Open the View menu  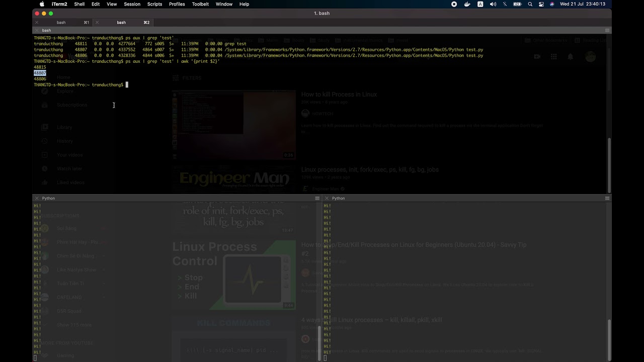click(x=112, y=4)
